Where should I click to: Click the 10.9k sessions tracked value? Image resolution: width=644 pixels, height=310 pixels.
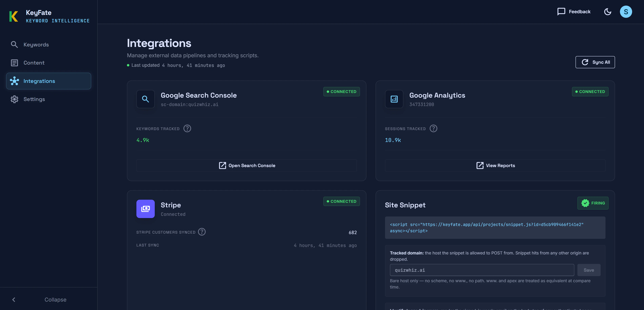point(393,140)
